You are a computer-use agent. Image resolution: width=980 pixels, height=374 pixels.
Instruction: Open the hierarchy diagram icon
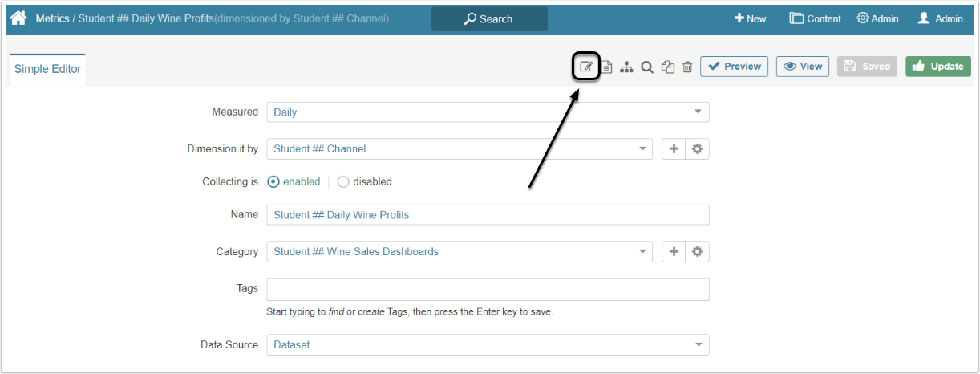point(626,67)
